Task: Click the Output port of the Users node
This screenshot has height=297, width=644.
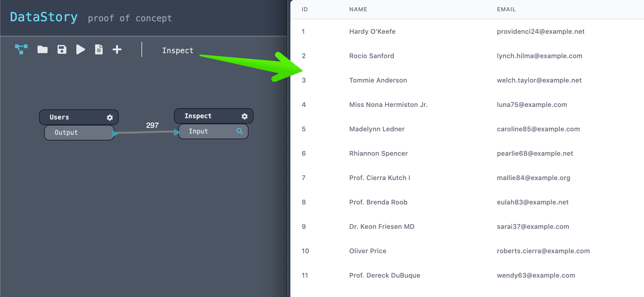Action: coord(79,133)
